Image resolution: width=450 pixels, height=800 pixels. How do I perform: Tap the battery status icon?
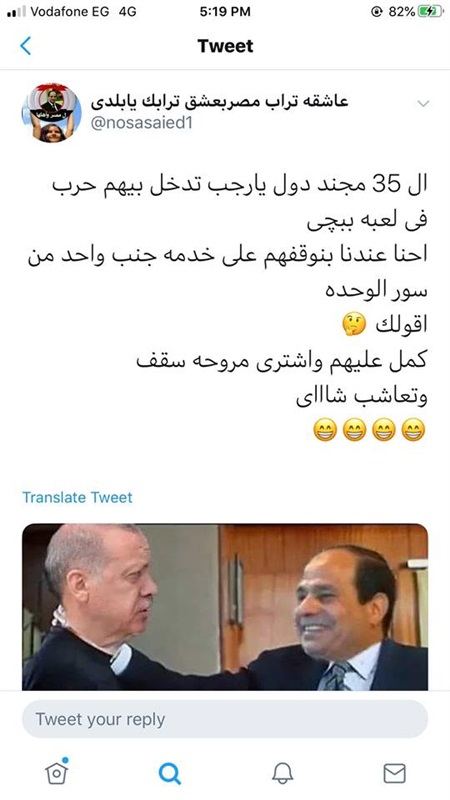point(431,12)
